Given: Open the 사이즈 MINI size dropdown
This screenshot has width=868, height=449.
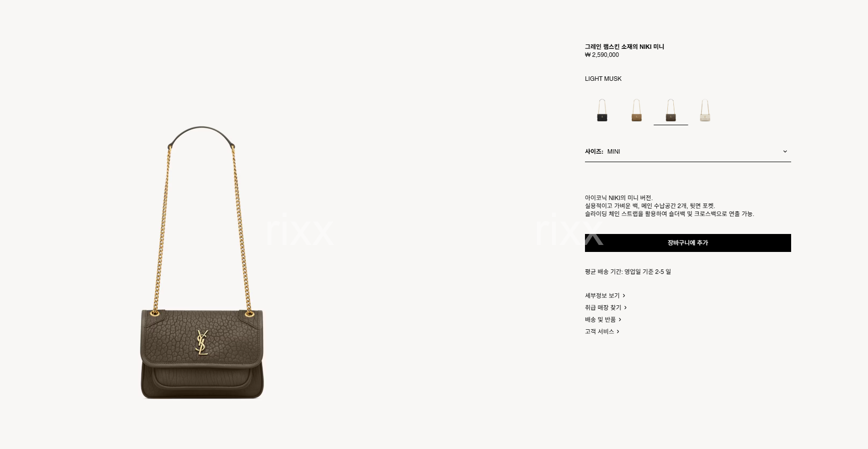Looking at the screenshot, I should [688, 152].
